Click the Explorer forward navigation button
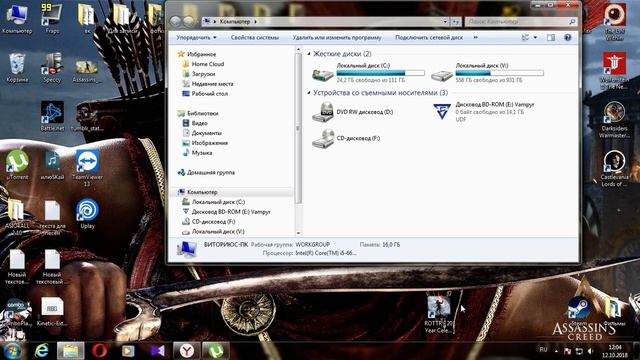 pos(189,21)
